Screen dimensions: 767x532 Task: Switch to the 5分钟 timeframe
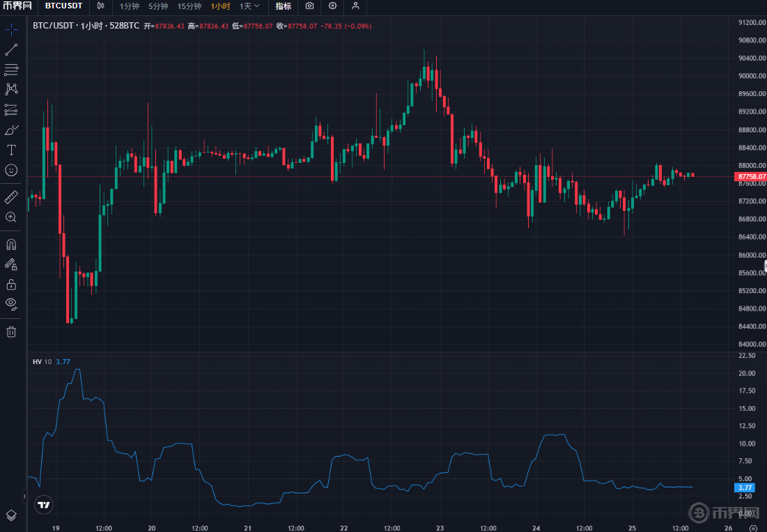click(158, 6)
